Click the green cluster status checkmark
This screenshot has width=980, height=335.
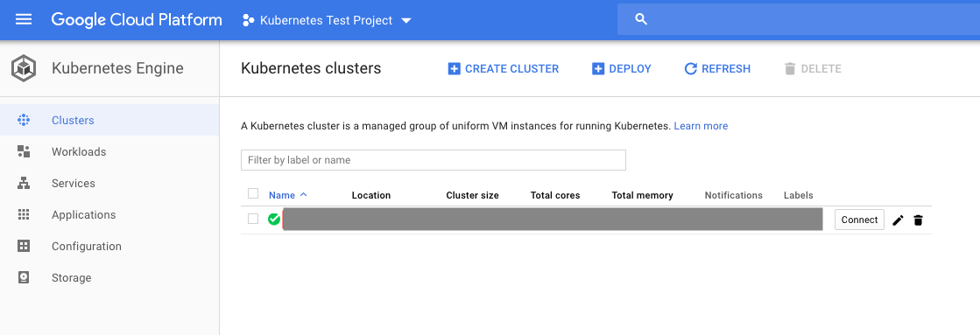[x=274, y=219]
